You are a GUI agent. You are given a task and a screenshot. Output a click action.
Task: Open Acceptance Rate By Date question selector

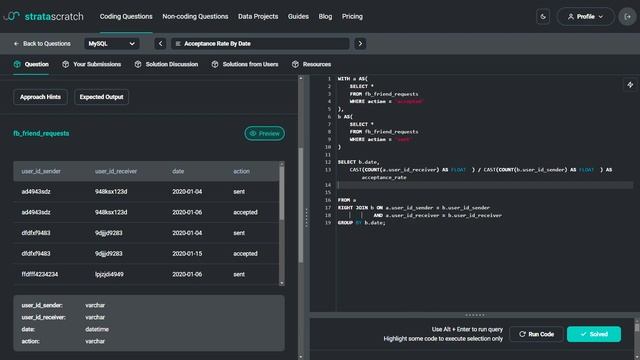pos(260,44)
